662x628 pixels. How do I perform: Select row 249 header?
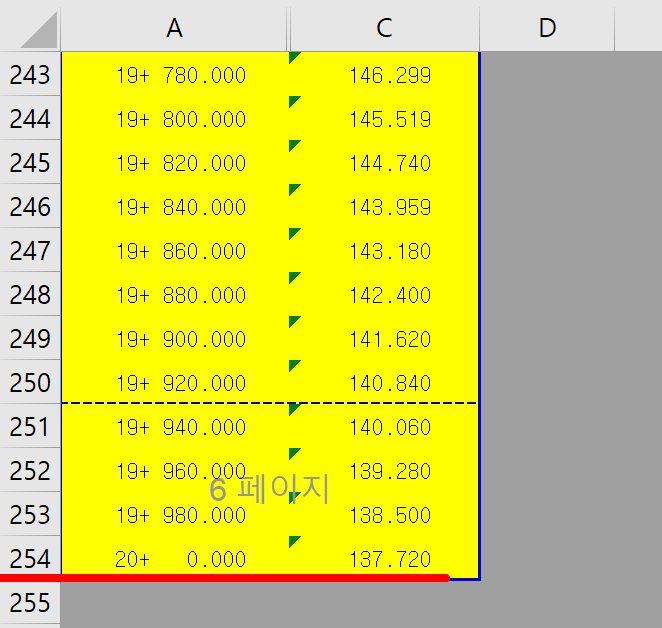click(30, 338)
